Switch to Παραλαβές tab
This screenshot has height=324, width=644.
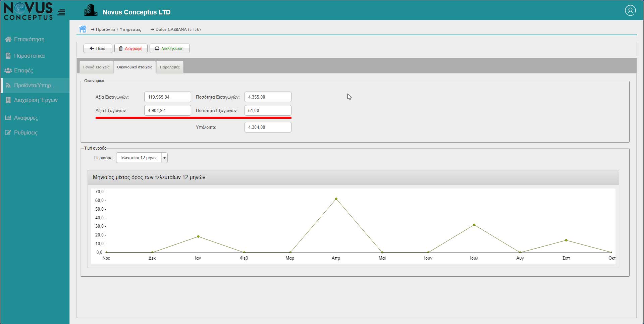(x=170, y=67)
